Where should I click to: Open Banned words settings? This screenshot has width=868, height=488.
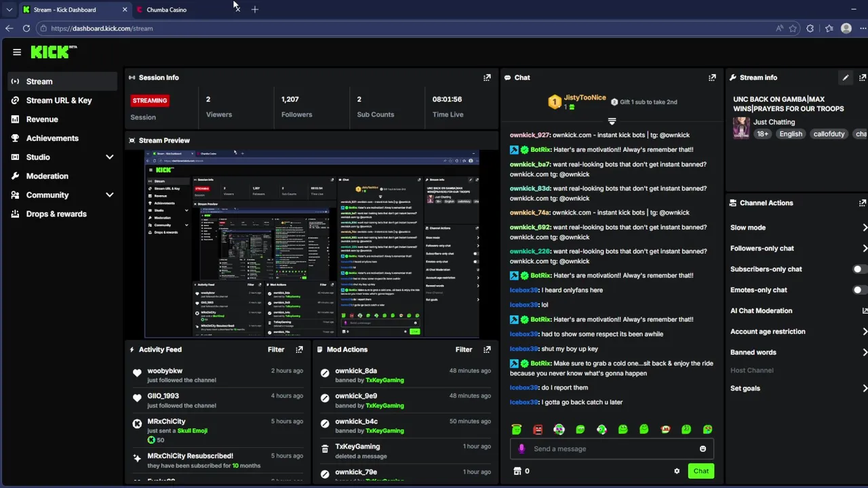(798, 352)
